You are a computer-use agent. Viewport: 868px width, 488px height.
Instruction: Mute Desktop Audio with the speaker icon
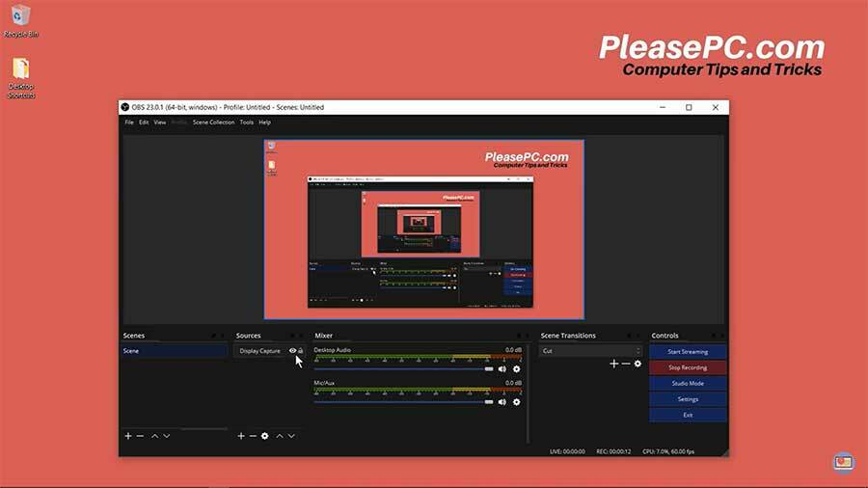tap(502, 369)
